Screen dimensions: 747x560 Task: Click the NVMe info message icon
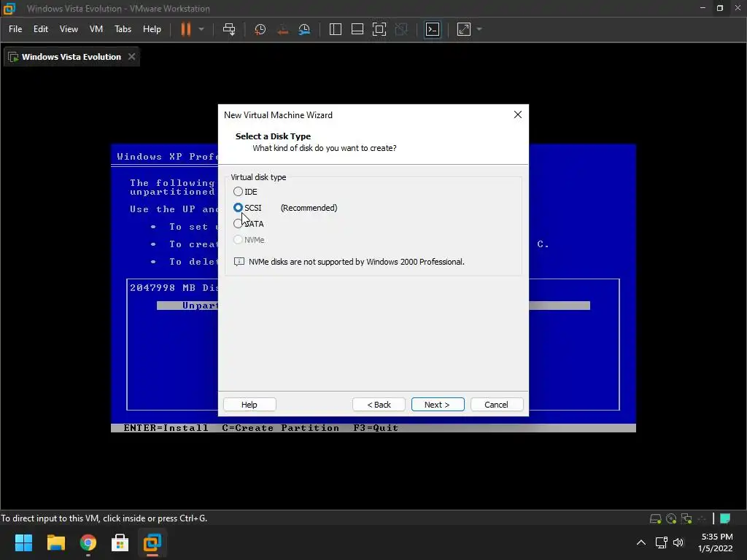tap(239, 262)
